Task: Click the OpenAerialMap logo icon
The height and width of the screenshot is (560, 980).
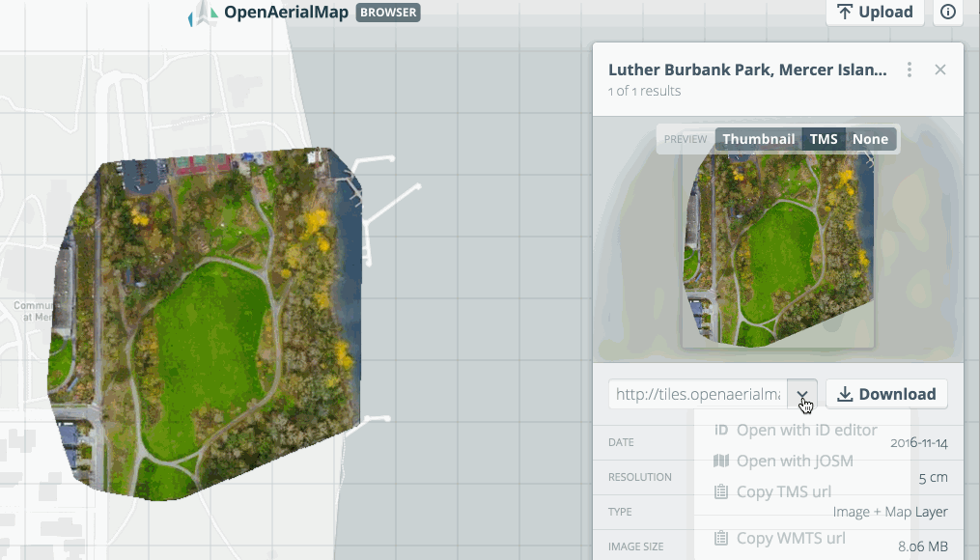Action: (x=203, y=13)
